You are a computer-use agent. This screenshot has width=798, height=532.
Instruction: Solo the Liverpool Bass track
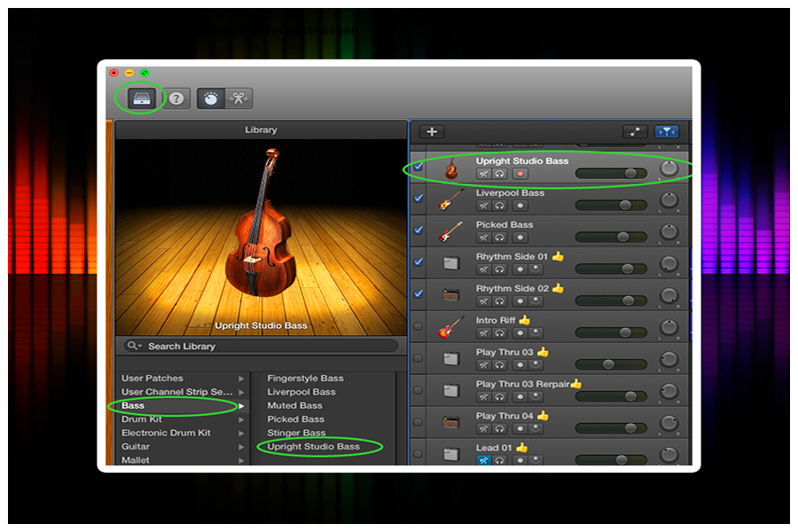pyautogui.click(x=500, y=206)
